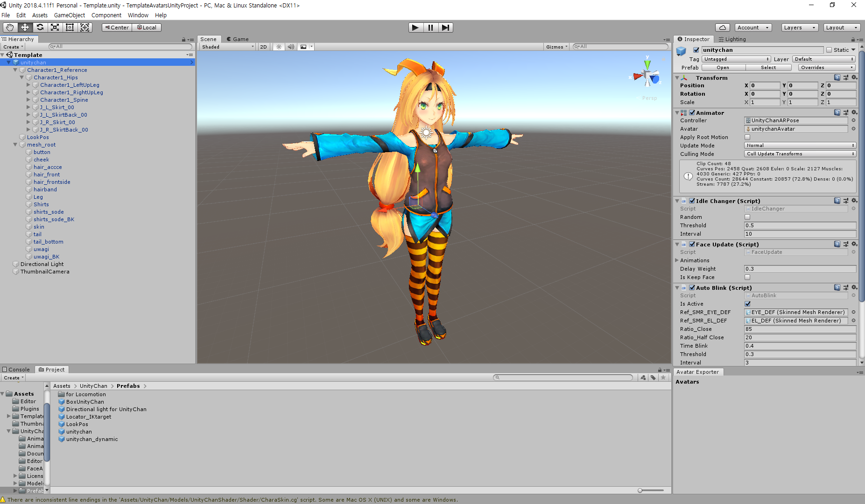865x504 pixels.
Task: Switch to the Console tab
Action: [x=16, y=370]
